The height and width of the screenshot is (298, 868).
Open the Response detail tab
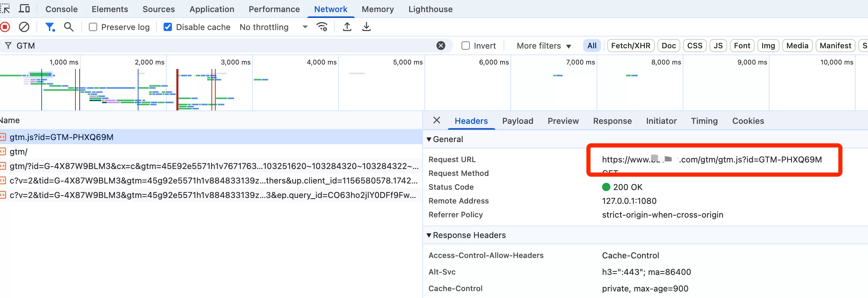(612, 121)
